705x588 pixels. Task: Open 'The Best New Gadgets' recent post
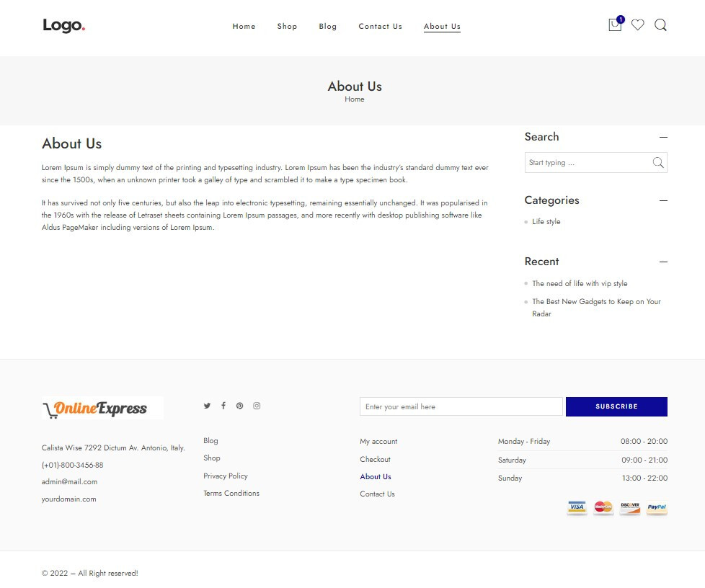point(596,308)
